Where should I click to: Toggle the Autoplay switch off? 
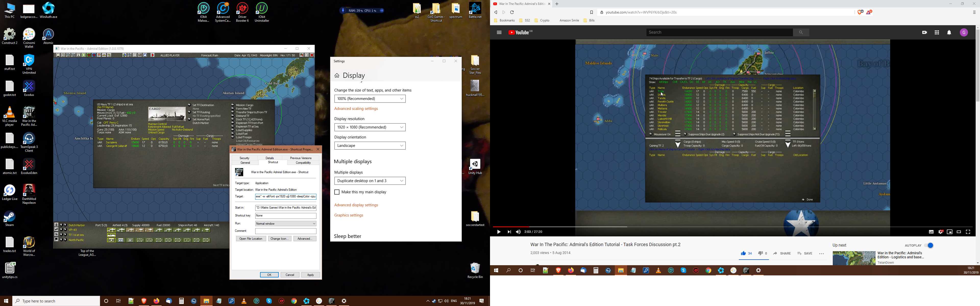point(929,246)
